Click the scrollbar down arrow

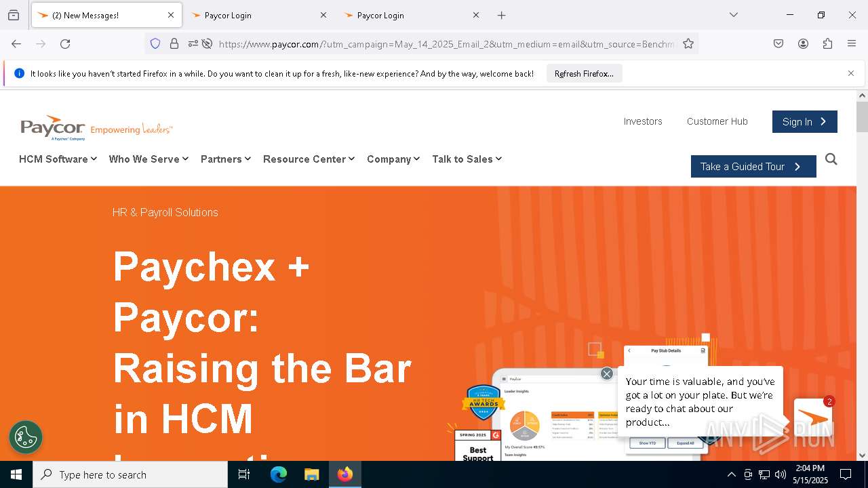click(x=862, y=455)
